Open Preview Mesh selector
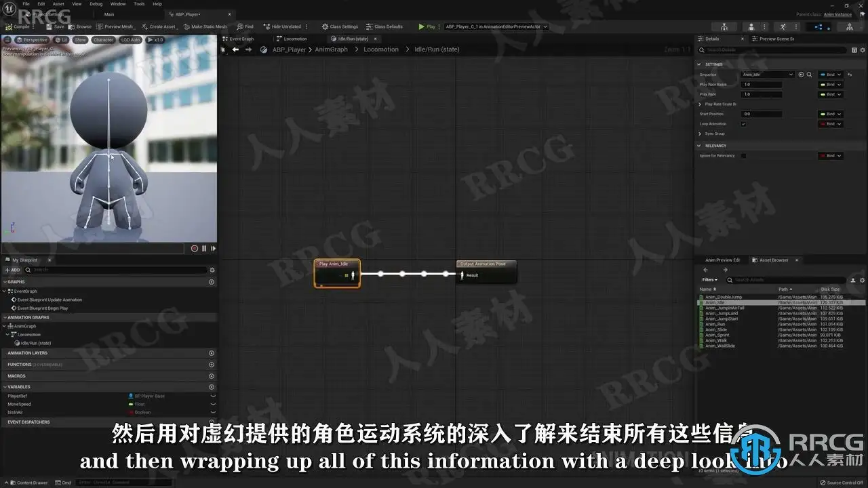The width and height of the screenshot is (868, 488). (x=115, y=26)
